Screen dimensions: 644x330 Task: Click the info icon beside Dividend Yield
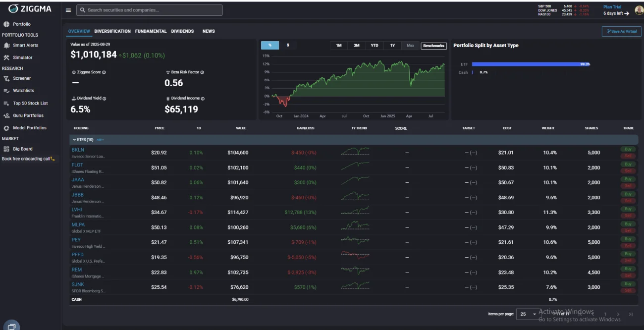[x=104, y=99]
